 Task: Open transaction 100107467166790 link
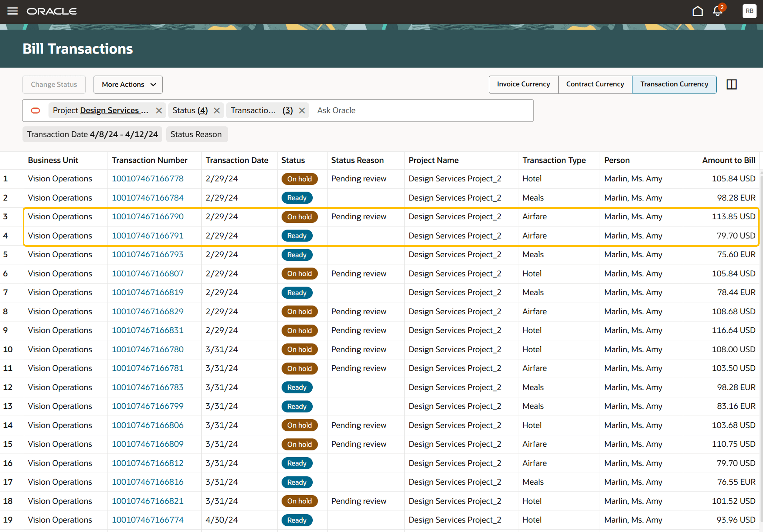(x=148, y=217)
